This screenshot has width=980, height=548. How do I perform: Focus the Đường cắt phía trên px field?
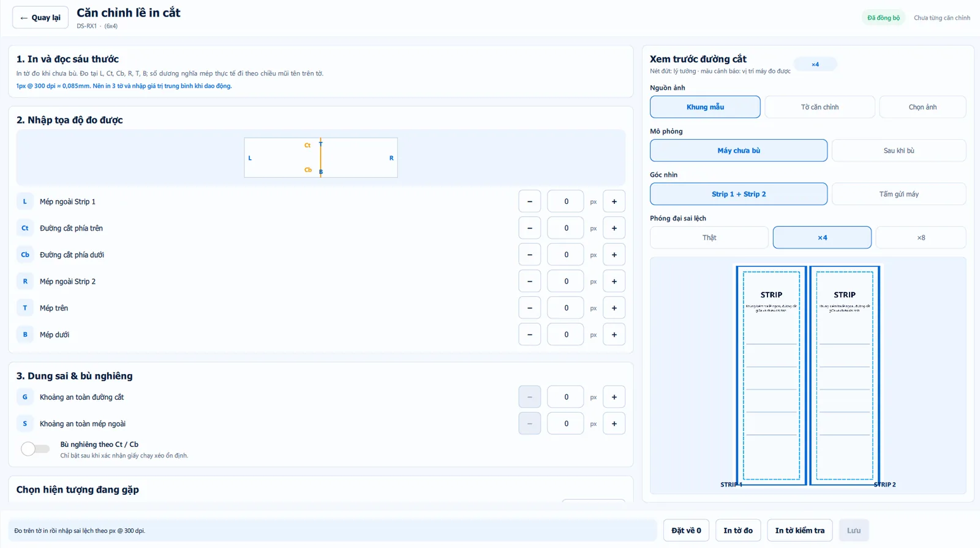(x=566, y=228)
